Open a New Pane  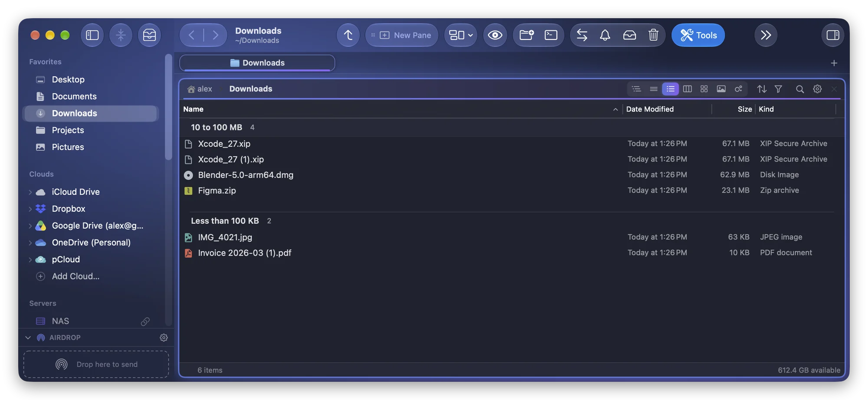pos(402,35)
